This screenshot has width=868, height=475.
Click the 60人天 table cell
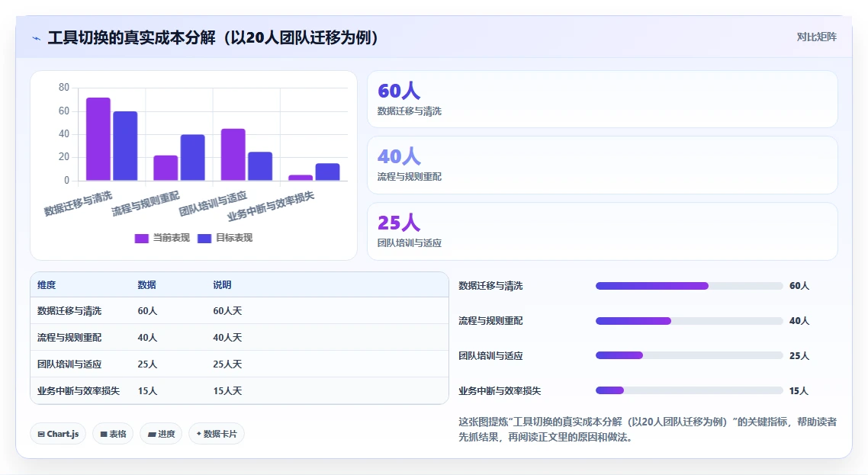(x=227, y=311)
